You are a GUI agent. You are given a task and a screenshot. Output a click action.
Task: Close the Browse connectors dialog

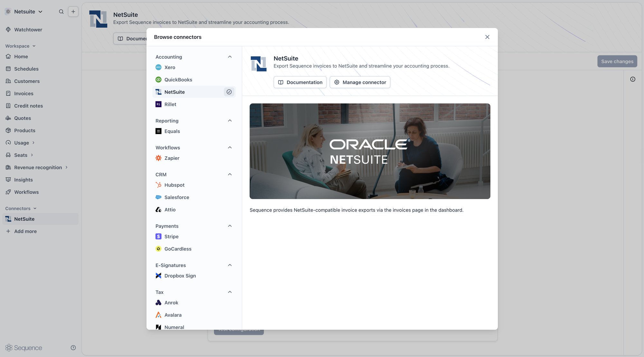coord(487,37)
